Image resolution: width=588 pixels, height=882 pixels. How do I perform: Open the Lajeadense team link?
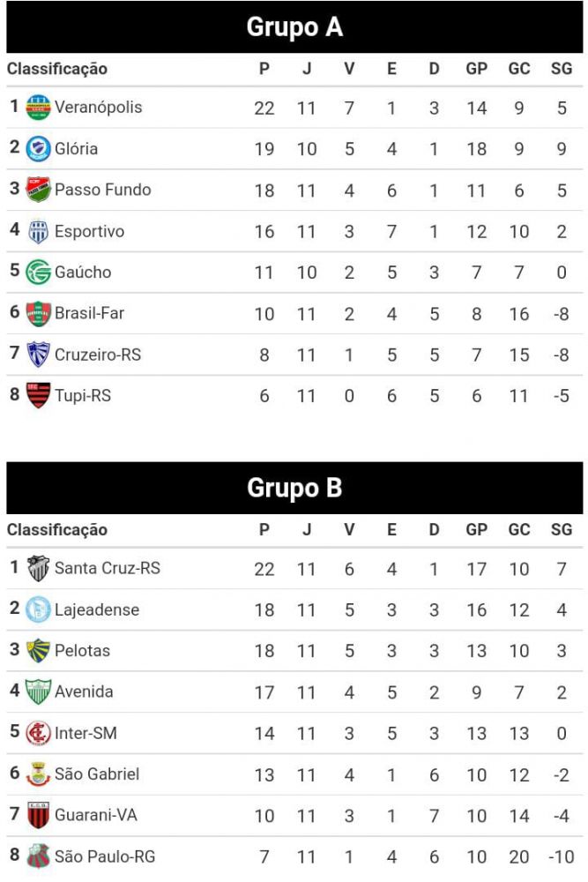point(97,609)
